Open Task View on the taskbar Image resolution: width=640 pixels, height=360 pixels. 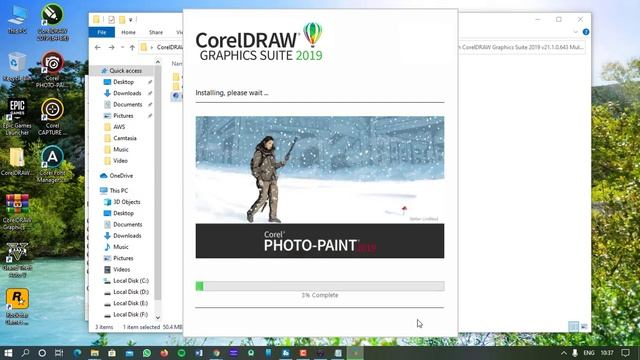59,353
